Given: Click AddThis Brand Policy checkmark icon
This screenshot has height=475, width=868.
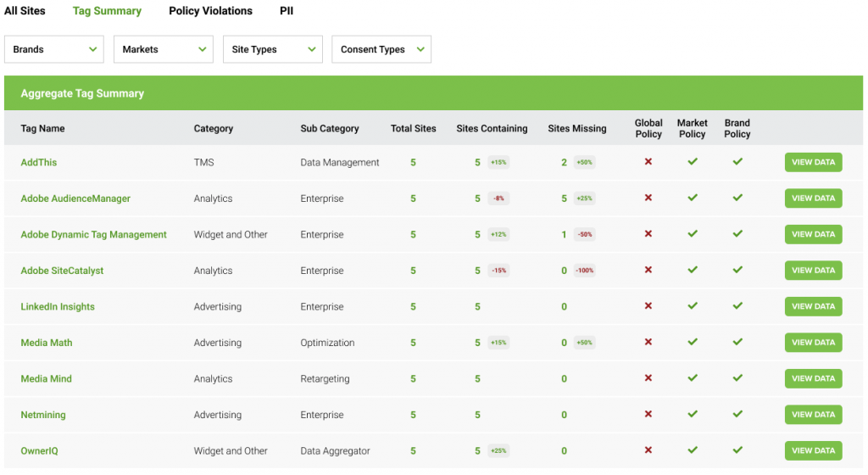Looking at the screenshot, I should pyautogui.click(x=737, y=162).
